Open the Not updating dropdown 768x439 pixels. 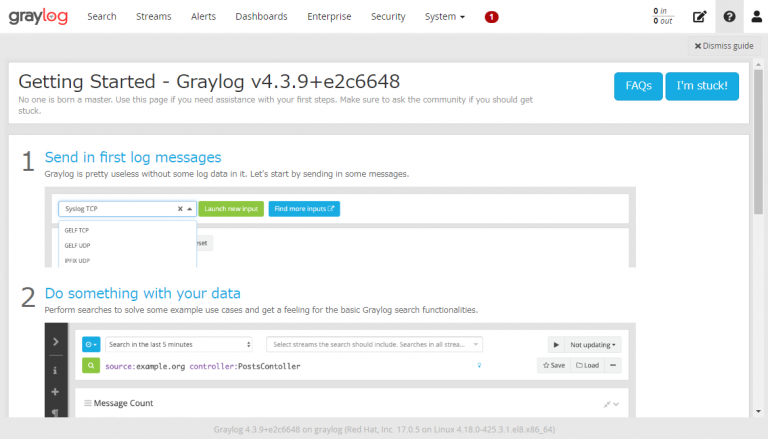point(593,344)
